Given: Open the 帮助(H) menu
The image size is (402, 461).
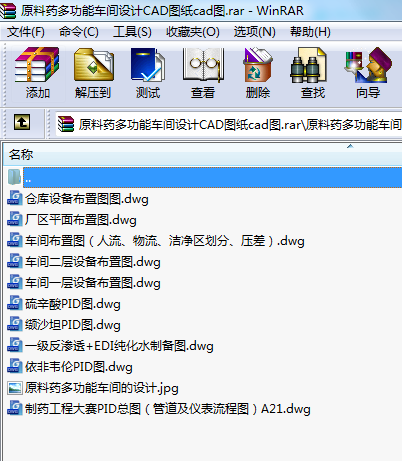Looking at the screenshot, I should [310, 32].
